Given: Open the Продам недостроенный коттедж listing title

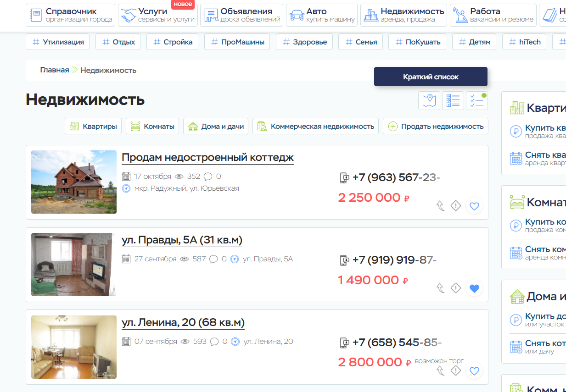Looking at the screenshot, I should (x=207, y=157).
